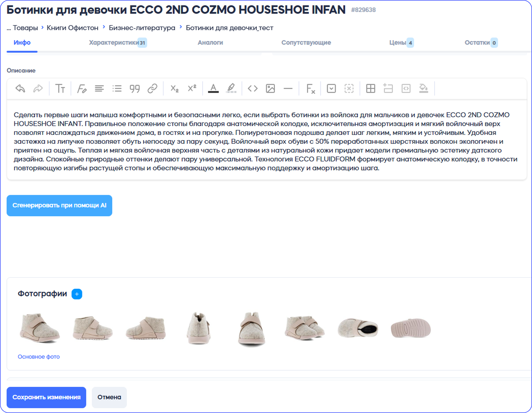The width and height of the screenshot is (532, 413).
Task: Apply superscript formatting
Action: (192, 89)
